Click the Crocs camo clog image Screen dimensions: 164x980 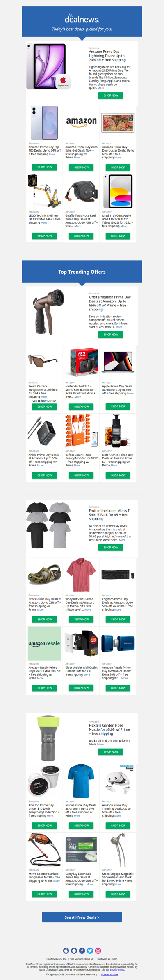tap(44, 575)
